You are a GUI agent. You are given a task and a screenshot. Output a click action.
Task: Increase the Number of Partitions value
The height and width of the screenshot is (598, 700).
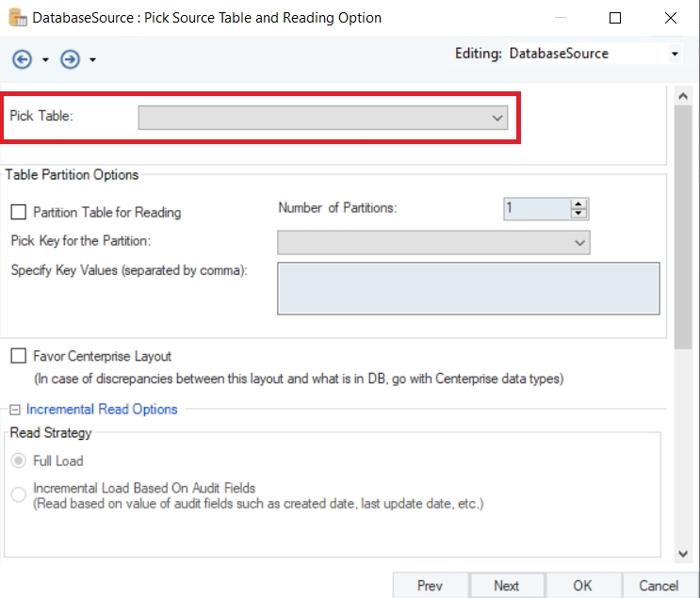click(578, 203)
